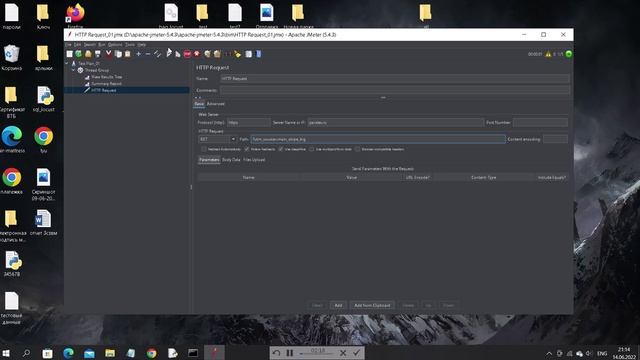Collapse the Thread Group tree node
This screenshot has width=640, height=360.
pyautogui.click(x=73, y=70)
